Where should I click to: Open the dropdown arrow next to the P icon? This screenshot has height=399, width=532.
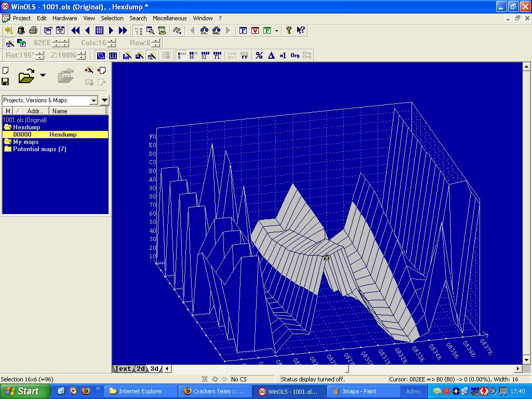tap(276, 31)
